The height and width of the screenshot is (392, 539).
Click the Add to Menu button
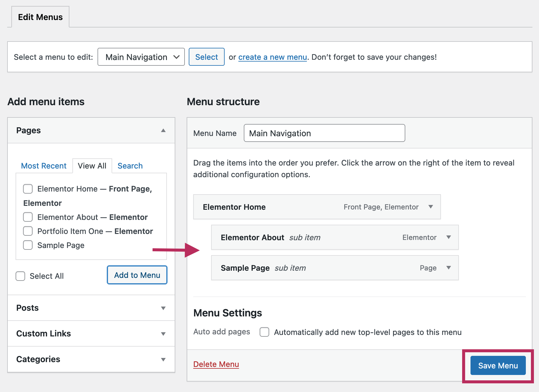[x=137, y=275]
